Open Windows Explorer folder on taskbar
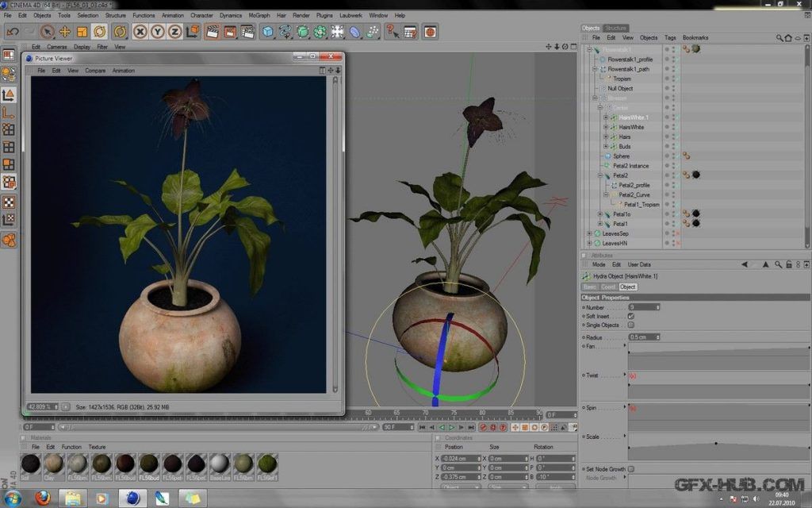This screenshot has height=508, width=812. coord(72,498)
